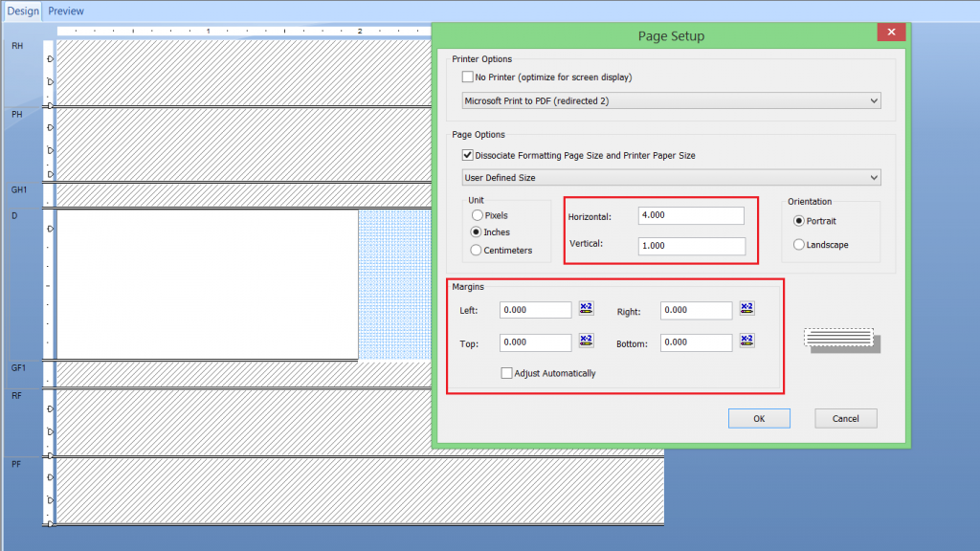Confirm page setup with OK
Image resolution: width=980 pixels, height=551 pixels.
759,418
